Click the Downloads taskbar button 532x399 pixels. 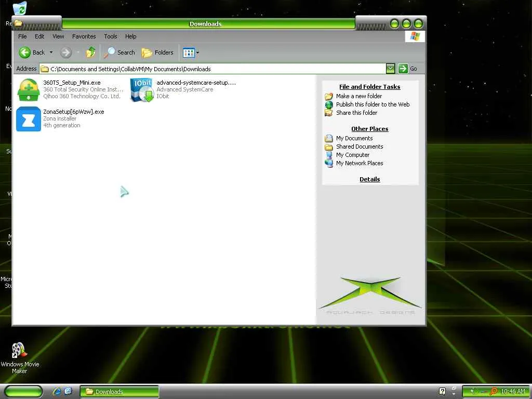coord(119,392)
